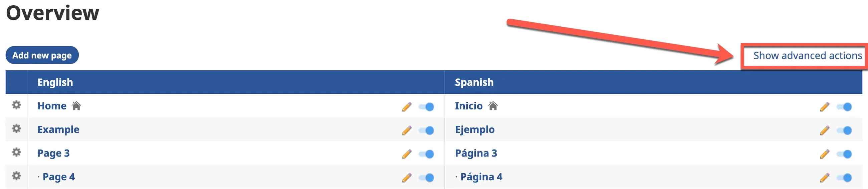Edit English Home page with pencil icon
Viewport: 868px width, 189px height.
click(407, 107)
